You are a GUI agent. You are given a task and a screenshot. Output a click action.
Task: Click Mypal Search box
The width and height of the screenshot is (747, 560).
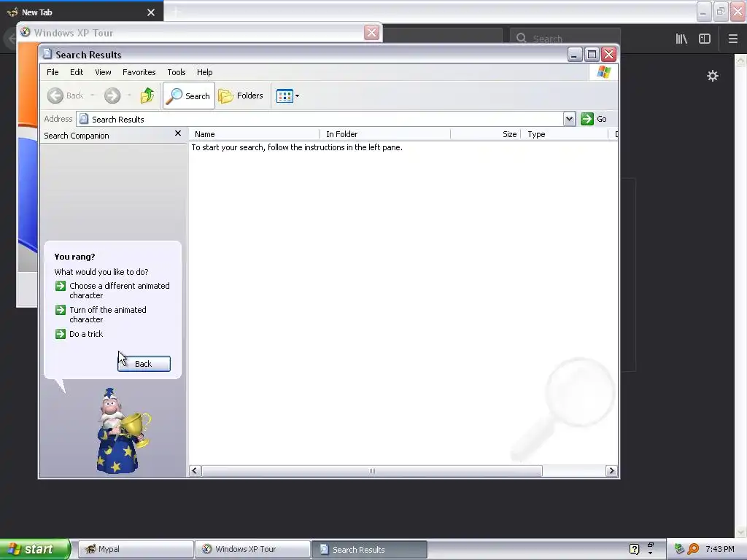pyautogui.click(x=565, y=38)
